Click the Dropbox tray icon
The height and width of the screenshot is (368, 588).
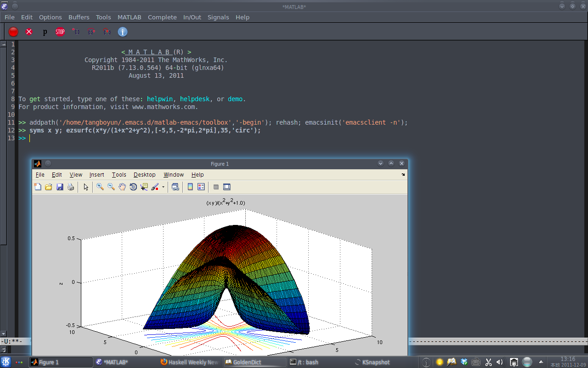pyautogui.click(x=464, y=362)
